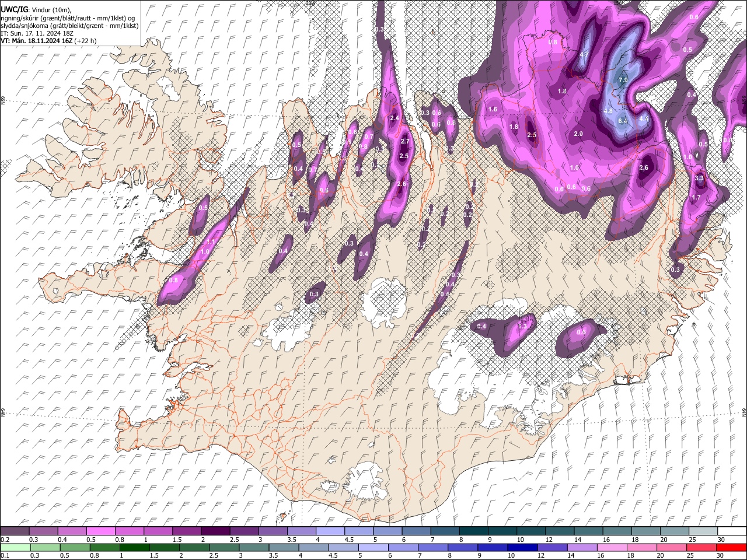Click the 7.9 precipitation value on map
The height and width of the screenshot is (560, 747).
pos(623,80)
